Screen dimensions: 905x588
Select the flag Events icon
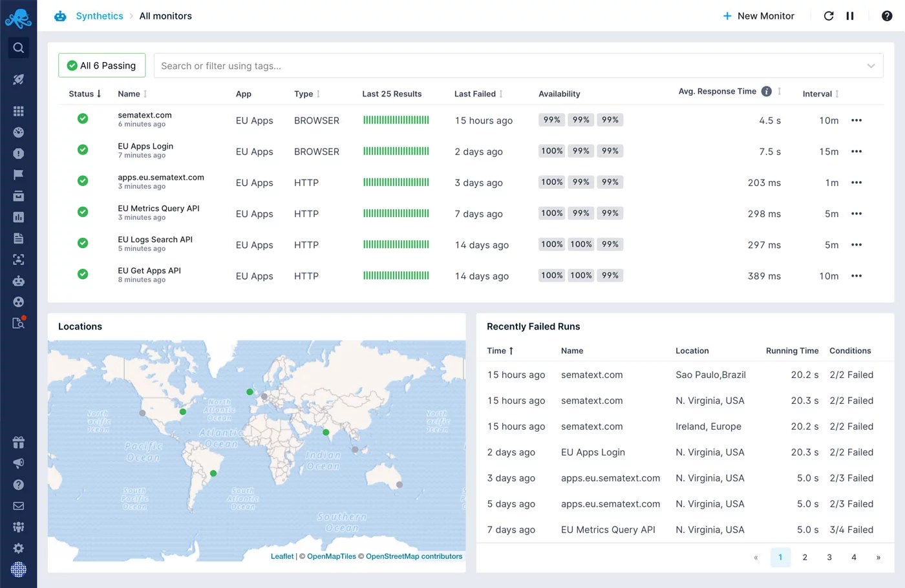click(19, 174)
